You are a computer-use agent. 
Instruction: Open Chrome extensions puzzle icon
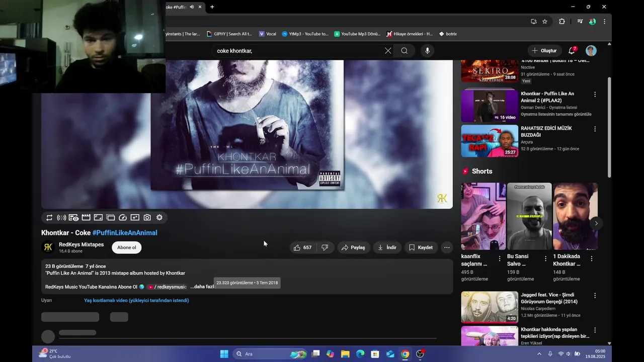tap(562, 22)
